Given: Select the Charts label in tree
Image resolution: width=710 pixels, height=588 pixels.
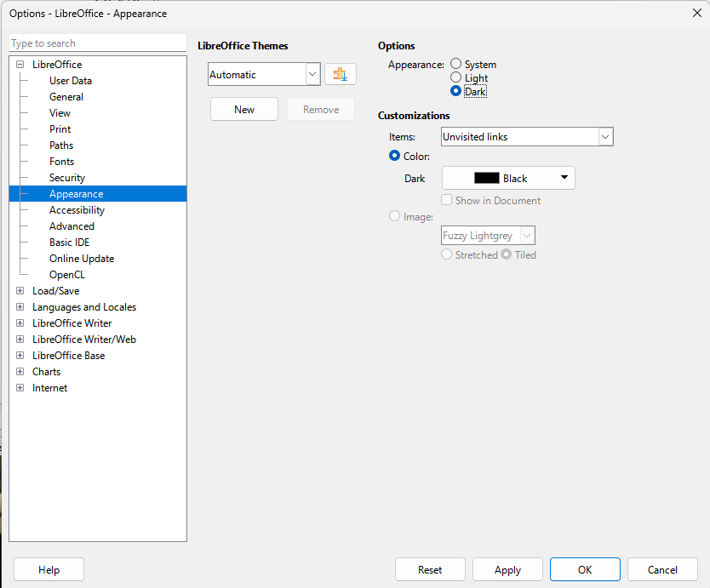Looking at the screenshot, I should click(46, 372).
